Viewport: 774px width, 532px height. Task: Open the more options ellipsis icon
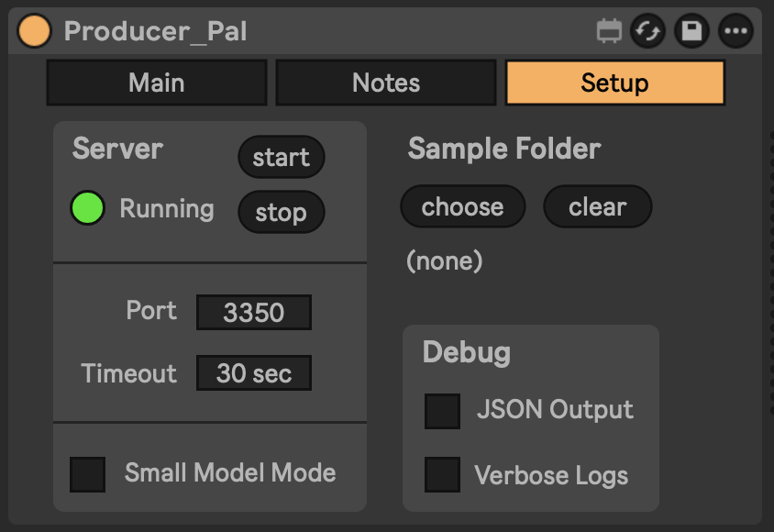pyautogui.click(x=734, y=30)
